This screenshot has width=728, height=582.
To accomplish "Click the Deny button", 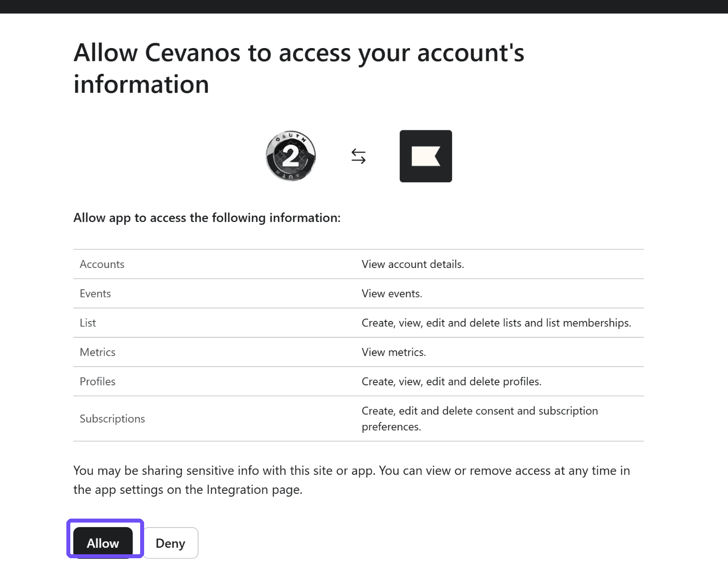I will [170, 543].
